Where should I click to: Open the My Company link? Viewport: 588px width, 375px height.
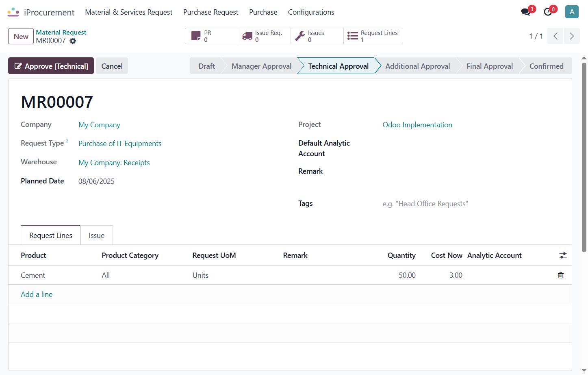point(99,125)
